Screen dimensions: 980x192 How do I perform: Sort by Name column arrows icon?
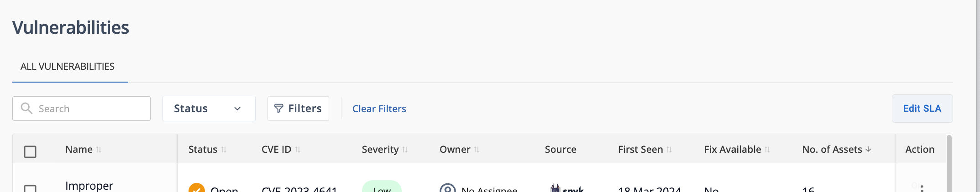(99, 150)
